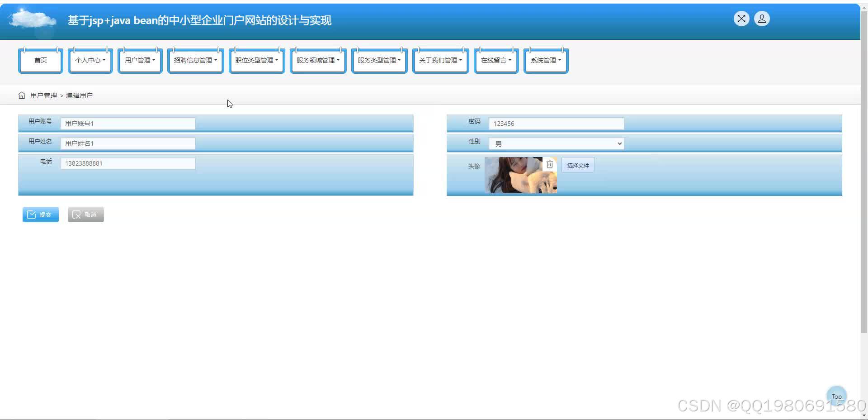Expand 服务领域管理 menu
The width and height of the screenshot is (868, 420).
[x=318, y=60]
